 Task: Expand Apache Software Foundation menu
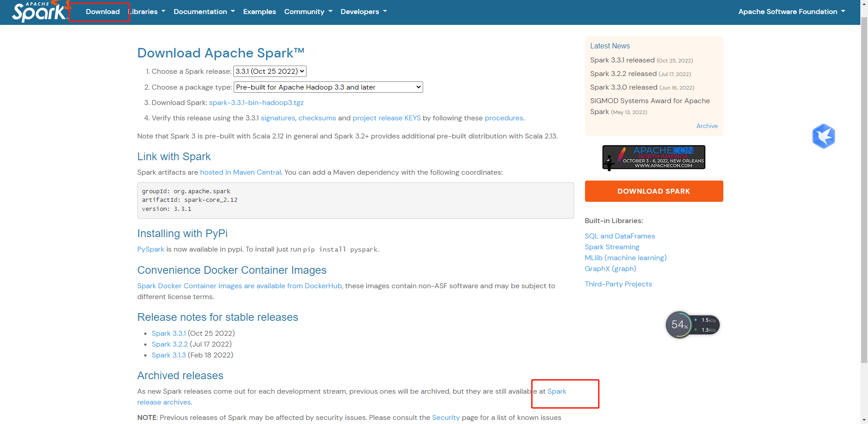tap(791, 12)
